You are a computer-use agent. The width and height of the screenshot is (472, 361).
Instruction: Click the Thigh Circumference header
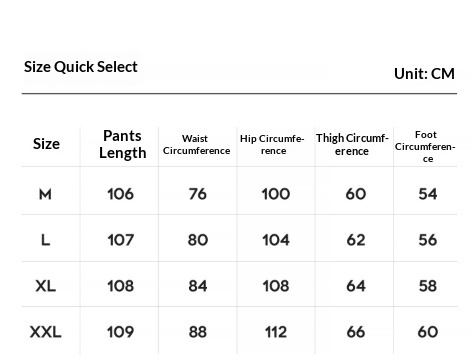pyautogui.click(x=352, y=145)
